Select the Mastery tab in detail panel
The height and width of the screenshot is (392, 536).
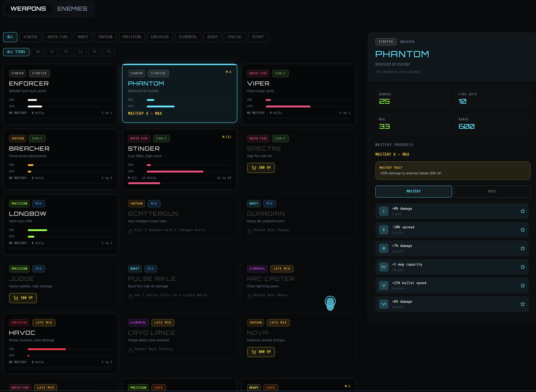pyautogui.click(x=413, y=192)
